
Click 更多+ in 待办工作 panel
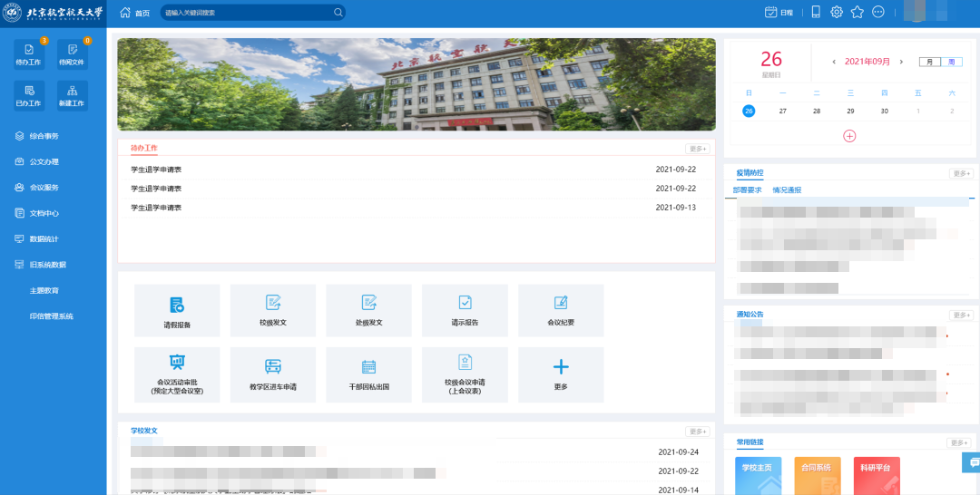698,149
